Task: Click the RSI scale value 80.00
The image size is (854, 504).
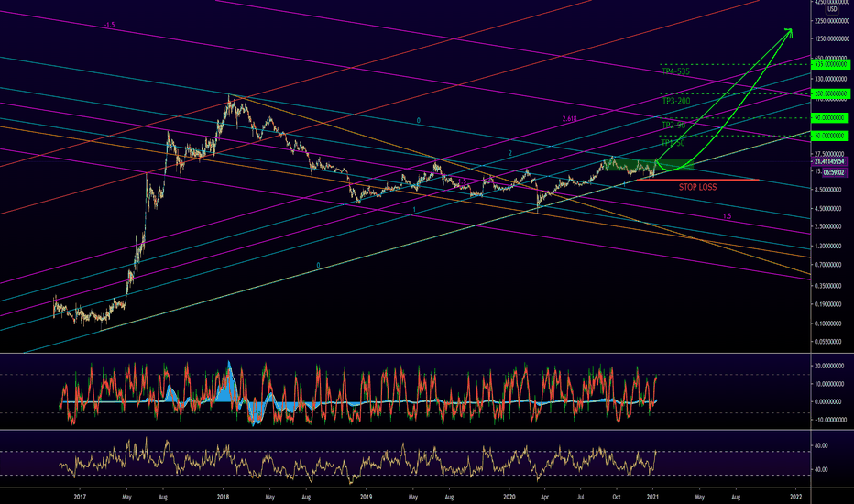Action: point(821,445)
